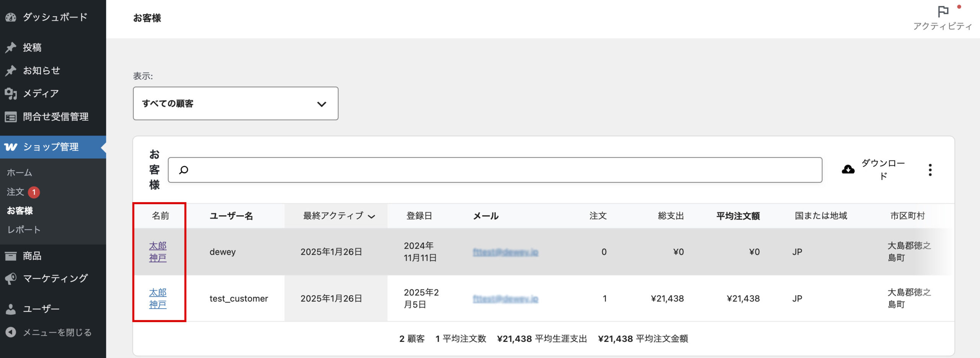Image resolution: width=980 pixels, height=358 pixels.
Task: Click the ユーザー person icon in sidebar
Action: pos(11,309)
